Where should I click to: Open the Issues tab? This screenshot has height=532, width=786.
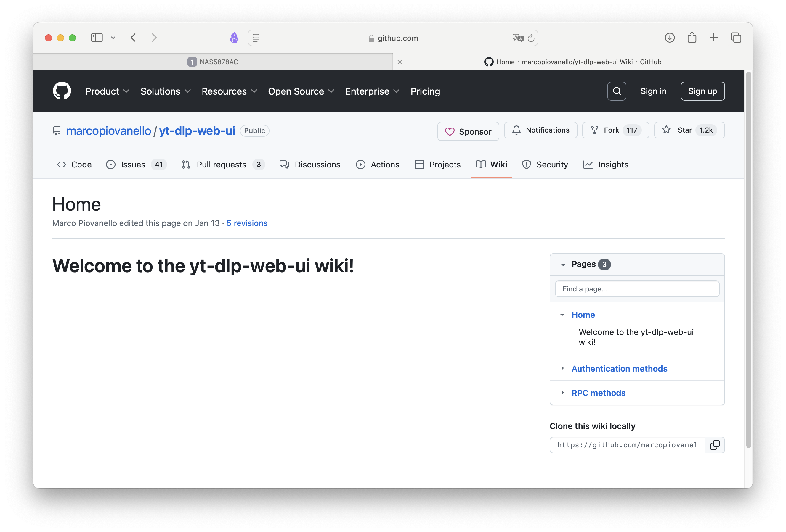click(x=136, y=165)
